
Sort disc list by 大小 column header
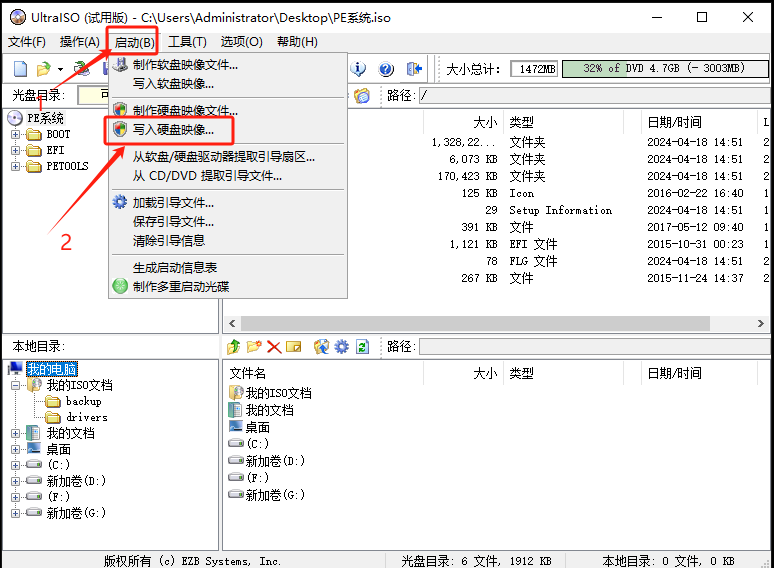click(x=463, y=122)
